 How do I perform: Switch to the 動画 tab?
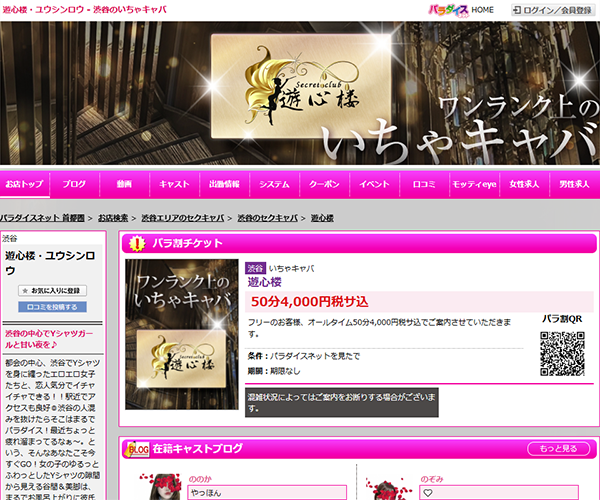point(124,184)
